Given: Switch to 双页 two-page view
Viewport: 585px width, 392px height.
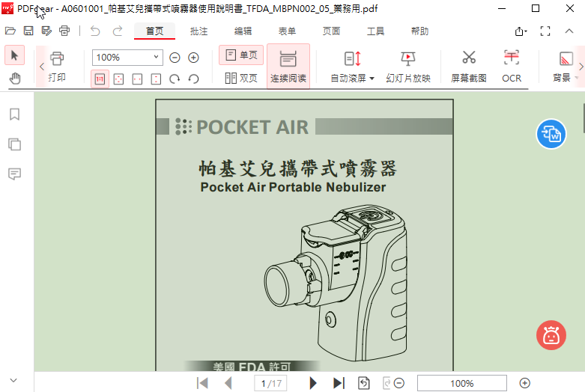Looking at the screenshot, I should click(x=241, y=79).
